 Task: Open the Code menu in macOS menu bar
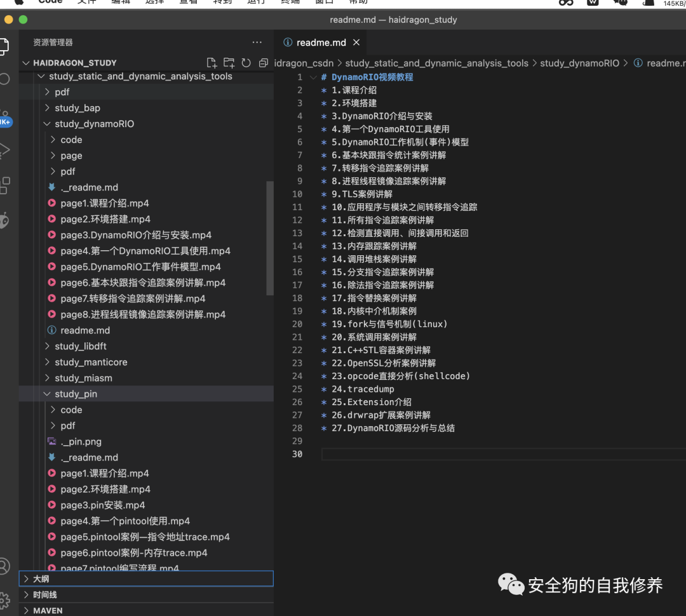click(x=50, y=2)
